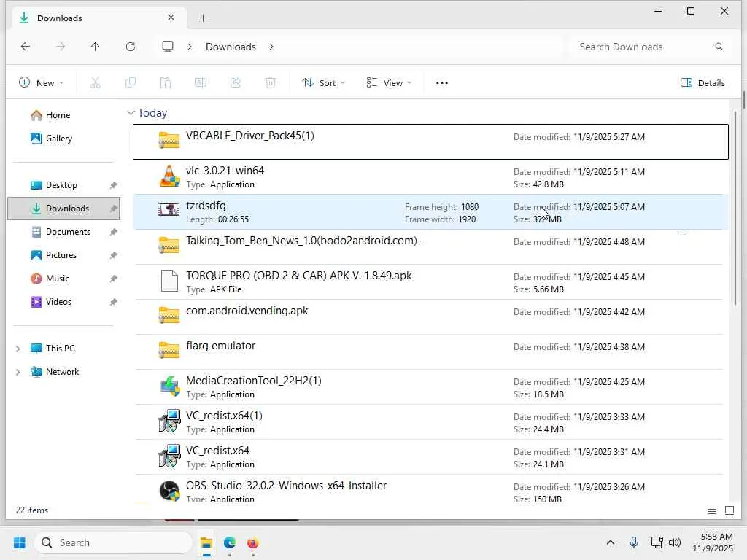Click the volume speaker icon in tray
Screen dimensions: 747x560
click(675, 542)
